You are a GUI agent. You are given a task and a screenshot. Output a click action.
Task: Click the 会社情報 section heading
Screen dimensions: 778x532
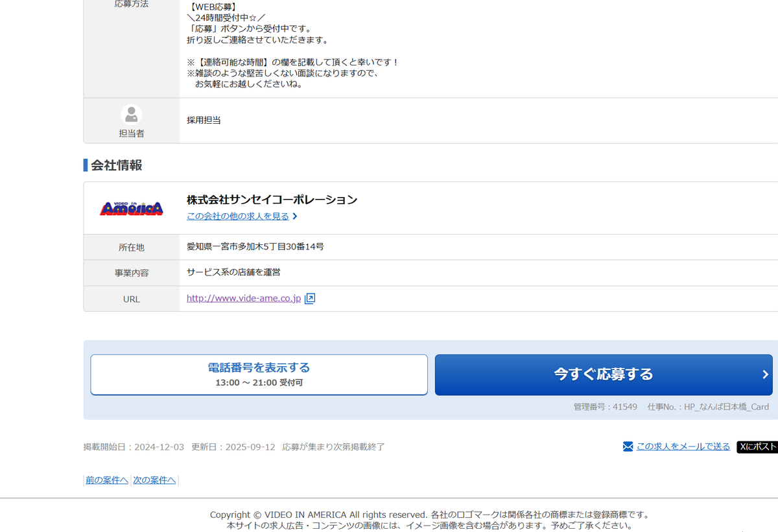pos(116,165)
